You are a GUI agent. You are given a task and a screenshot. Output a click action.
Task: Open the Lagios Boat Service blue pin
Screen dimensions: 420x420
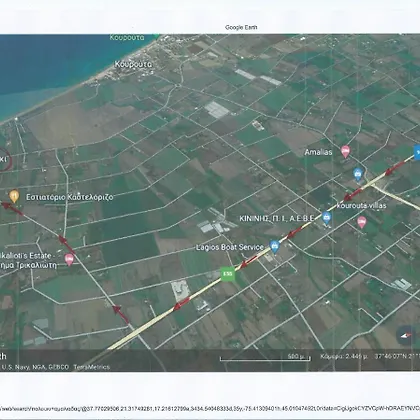[x=274, y=247]
